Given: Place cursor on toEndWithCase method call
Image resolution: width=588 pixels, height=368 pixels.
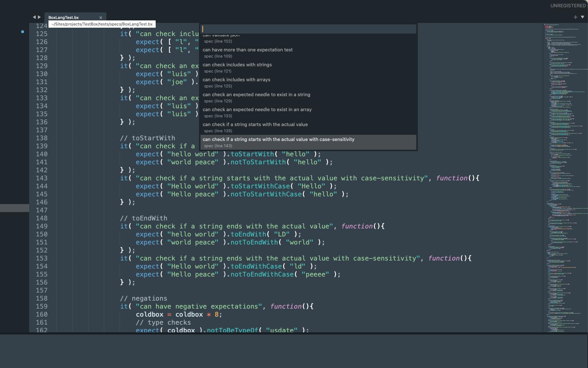Looking at the screenshot, I should (x=256, y=266).
